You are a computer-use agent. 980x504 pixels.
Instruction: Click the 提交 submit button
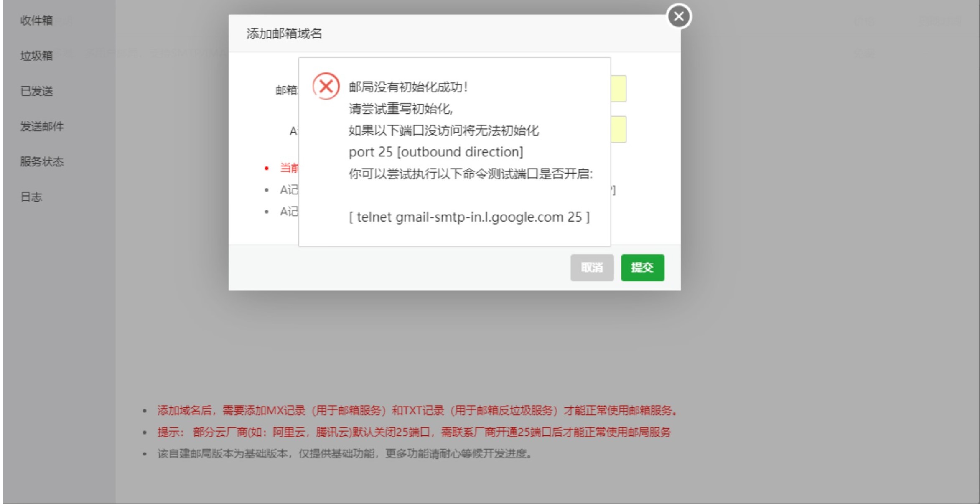tap(642, 268)
